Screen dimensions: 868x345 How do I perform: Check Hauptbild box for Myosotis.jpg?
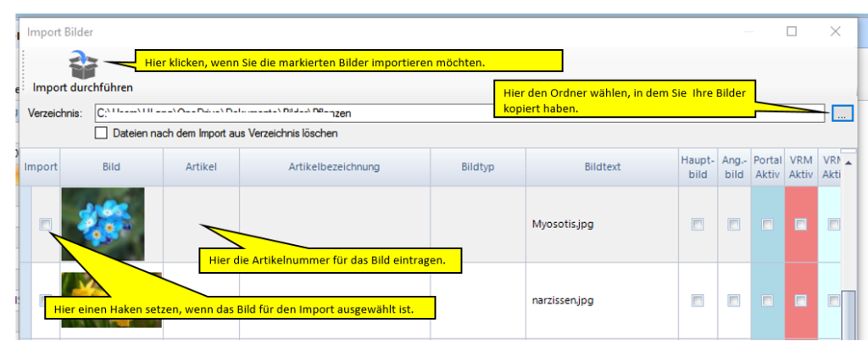pyautogui.click(x=697, y=225)
